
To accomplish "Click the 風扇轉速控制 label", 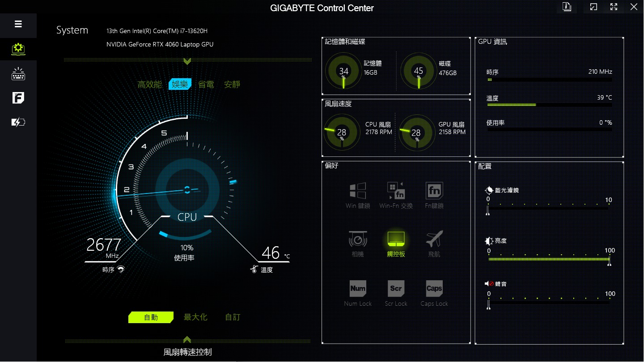I will pos(187,352).
